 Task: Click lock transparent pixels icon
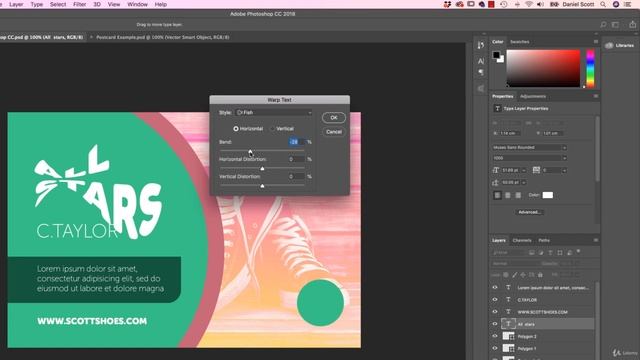[x=505, y=275]
